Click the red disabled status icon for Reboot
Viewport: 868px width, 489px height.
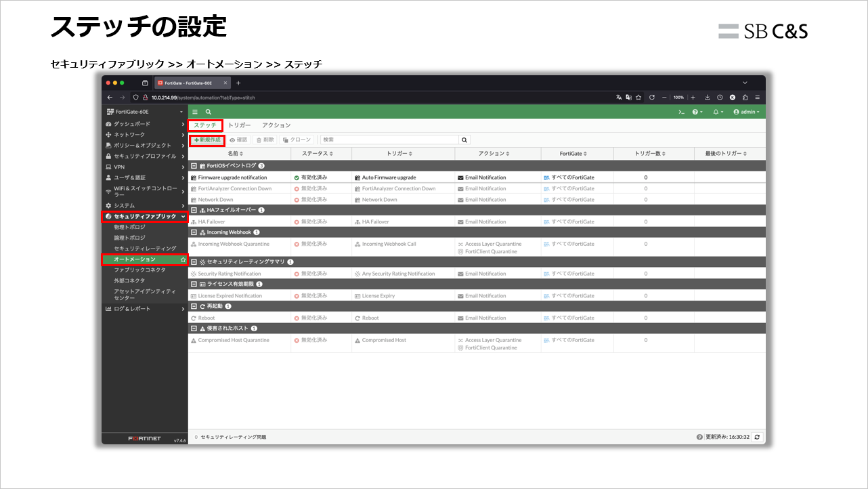pyautogui.click(x=297, y=318)
